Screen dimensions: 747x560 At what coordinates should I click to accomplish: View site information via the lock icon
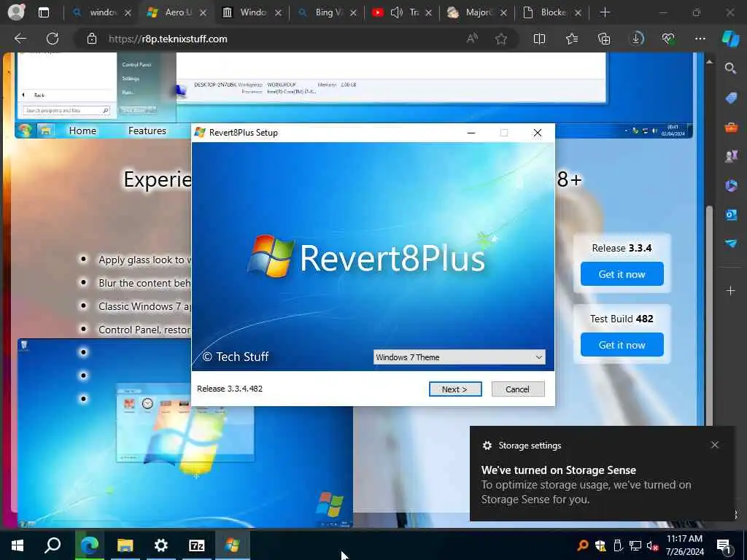tap(92, 39)
